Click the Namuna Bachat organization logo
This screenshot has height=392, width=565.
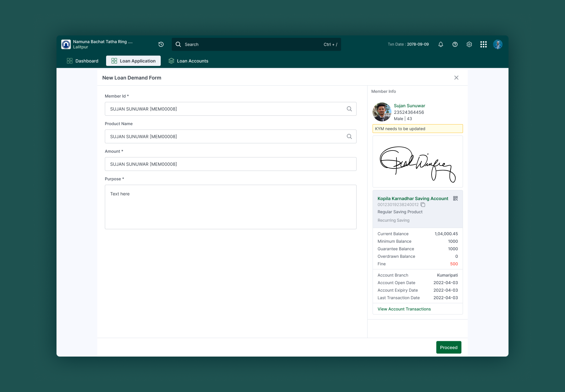[66, 44]
